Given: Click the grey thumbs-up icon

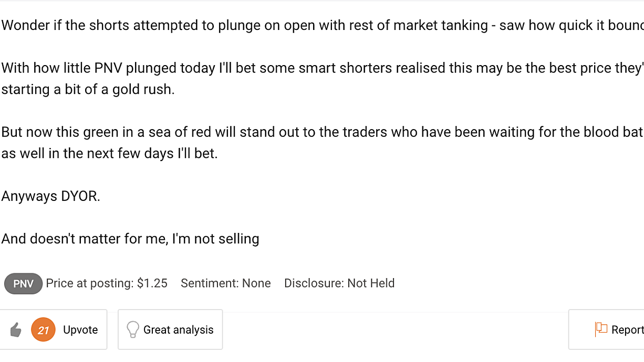Looking at the screenshot, I should coord(16,330).
